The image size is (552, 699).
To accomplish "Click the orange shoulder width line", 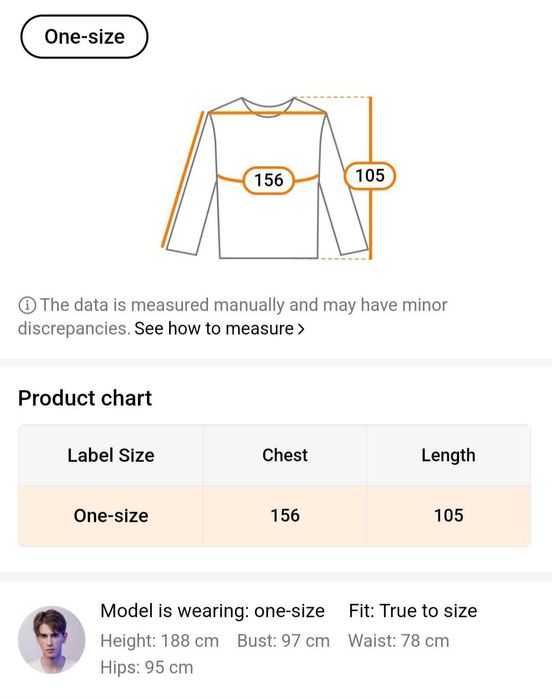I will point(268,112).
